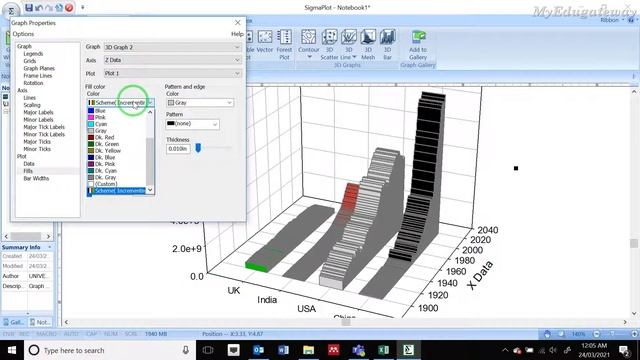This screenshot has width=640, height=360.
Task: Expand the Contour dropdown arrow
Action: pyautogui.click(x=309, y=57)
